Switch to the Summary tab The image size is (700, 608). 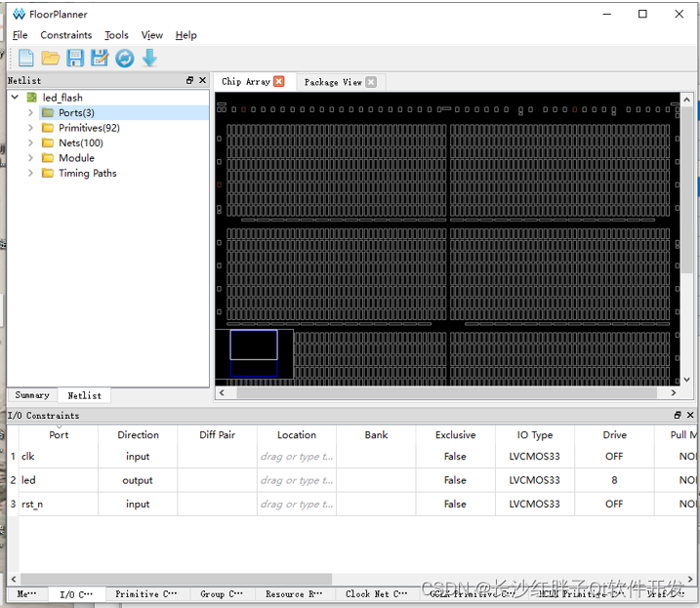click(x=32, y=395)
